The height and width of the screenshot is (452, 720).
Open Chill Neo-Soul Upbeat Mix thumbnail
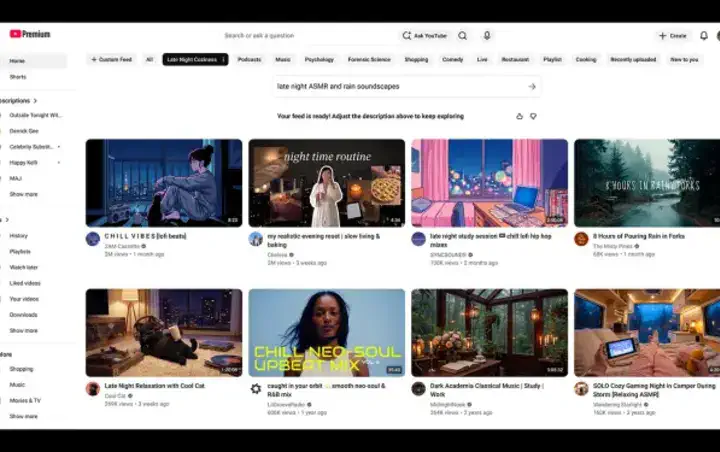click(x=327, y=333)
